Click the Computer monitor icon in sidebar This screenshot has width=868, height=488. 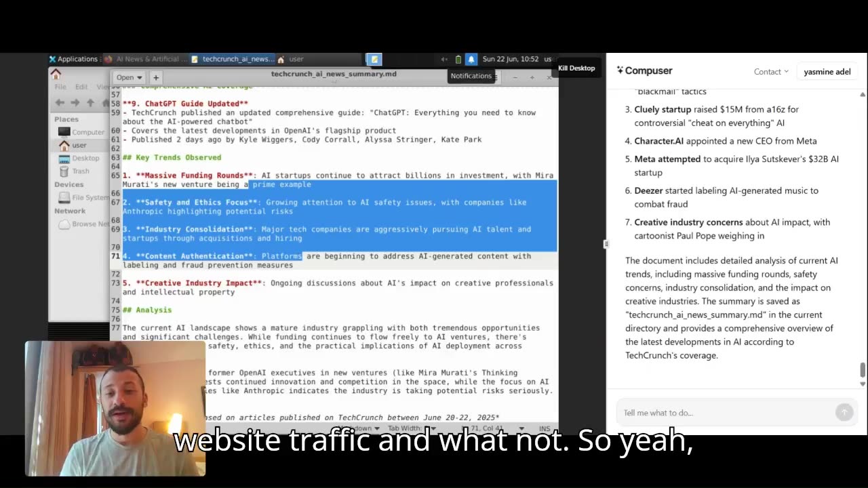pyautogui.click(x=64, y=132)
